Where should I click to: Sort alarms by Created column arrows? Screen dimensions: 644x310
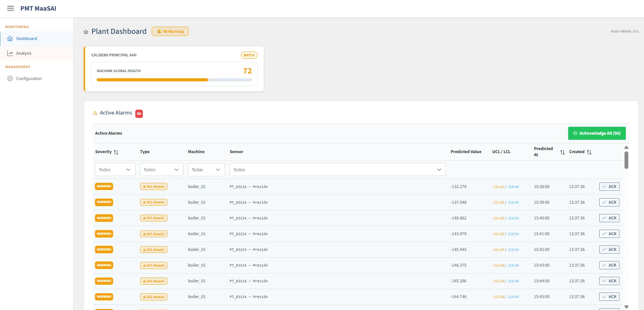[x=589, y=152]
